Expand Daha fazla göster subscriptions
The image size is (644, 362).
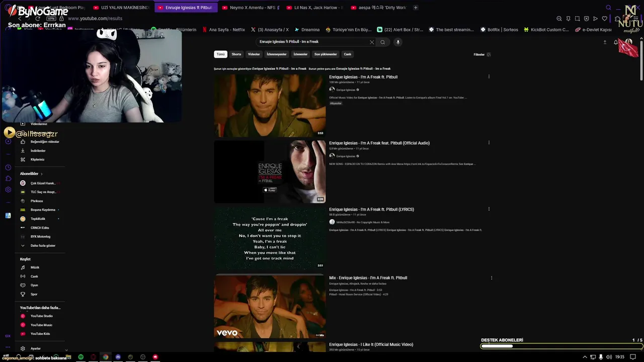(x=40, y=245)
